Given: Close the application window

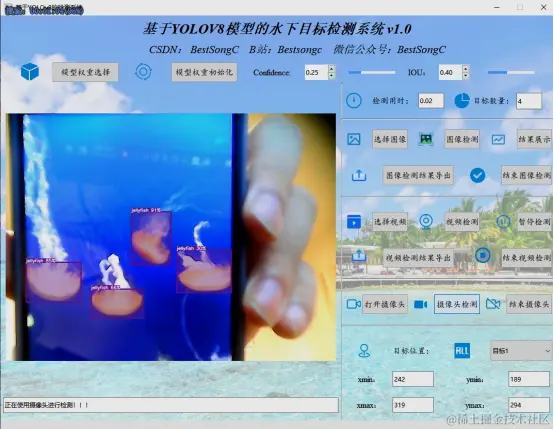Looking at the screenshot, I should pos(543,7).
